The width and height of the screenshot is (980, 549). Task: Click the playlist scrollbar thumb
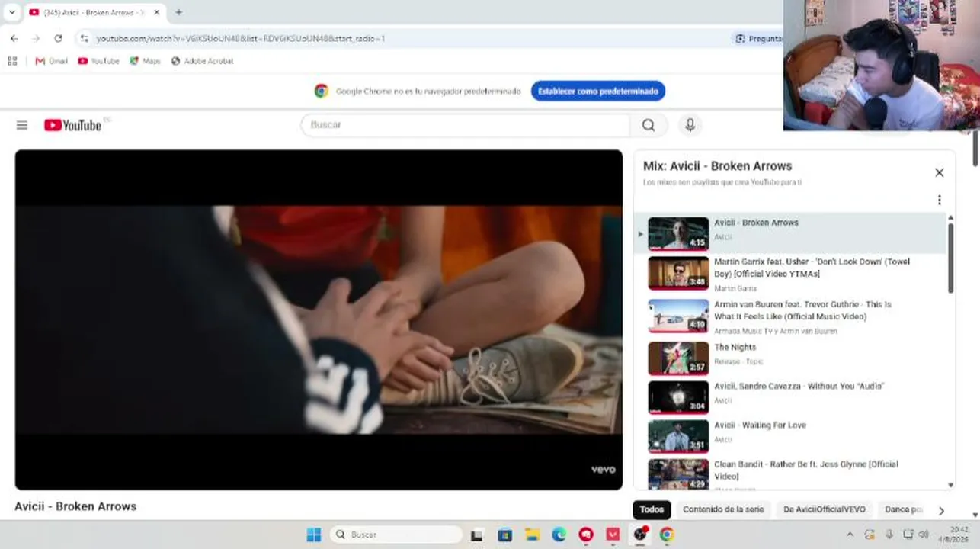(x=950, y=257)
